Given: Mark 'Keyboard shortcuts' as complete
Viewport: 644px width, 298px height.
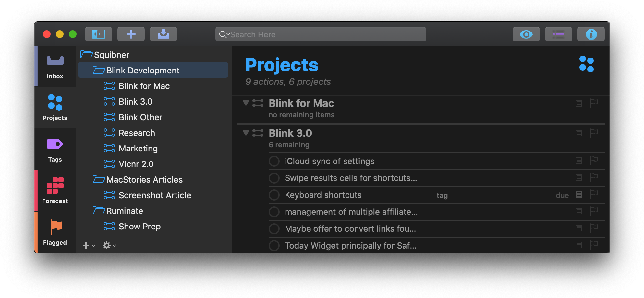Looking at the screenshot, I should tap(274, 195).
